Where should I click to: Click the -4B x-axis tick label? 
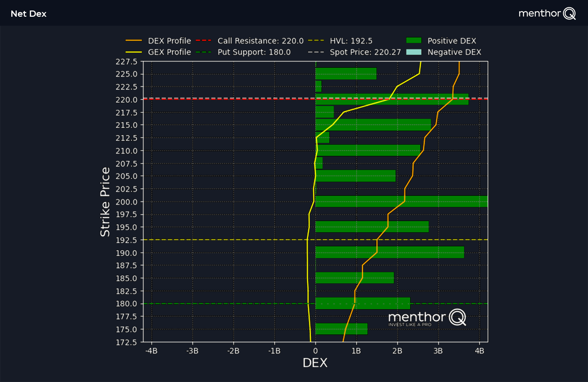(151, 351)
